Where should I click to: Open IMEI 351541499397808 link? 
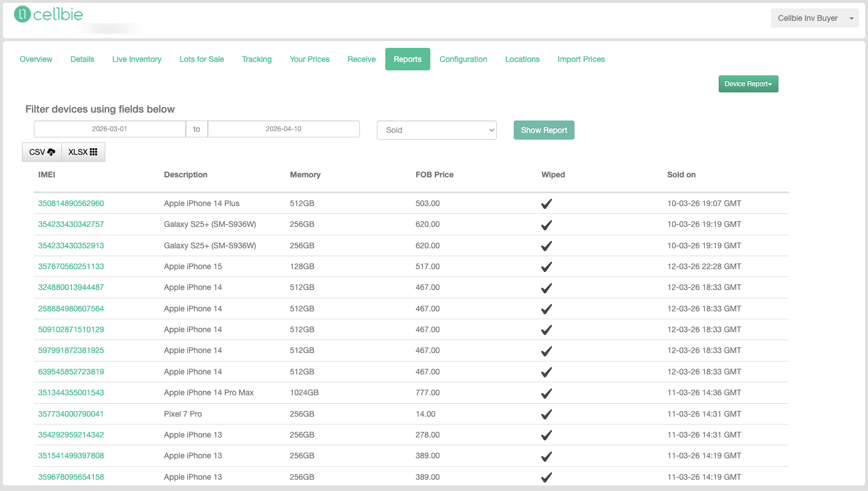coord(71,456)
